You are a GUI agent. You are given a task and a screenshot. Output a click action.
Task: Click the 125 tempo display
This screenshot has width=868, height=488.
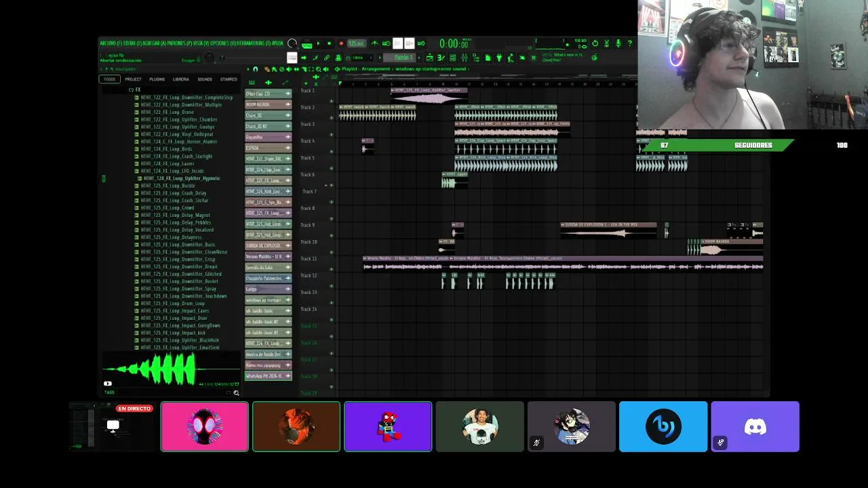click(357, 43)
